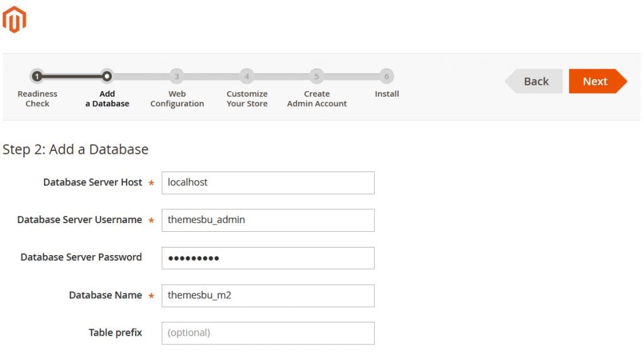Click the optional Table prefix field
The width and height of the screenshot is (644, 355).
(268, 333)
